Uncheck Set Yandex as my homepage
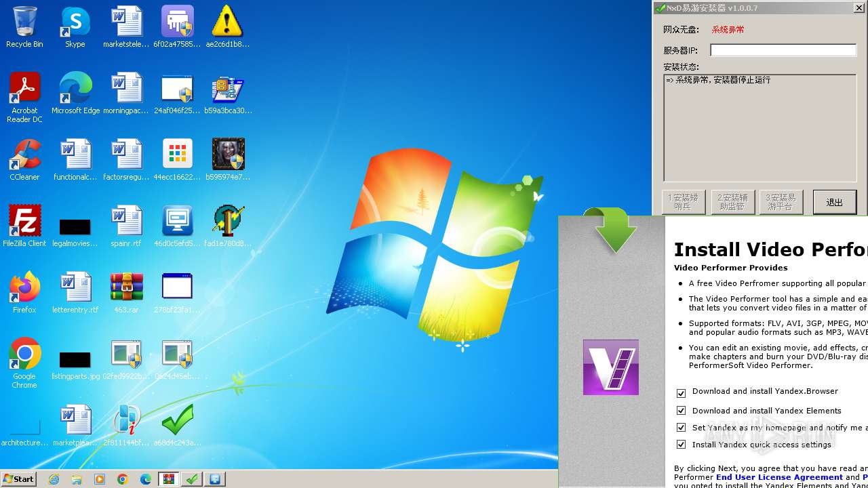868x488 pixels. (x=681, y=428)
